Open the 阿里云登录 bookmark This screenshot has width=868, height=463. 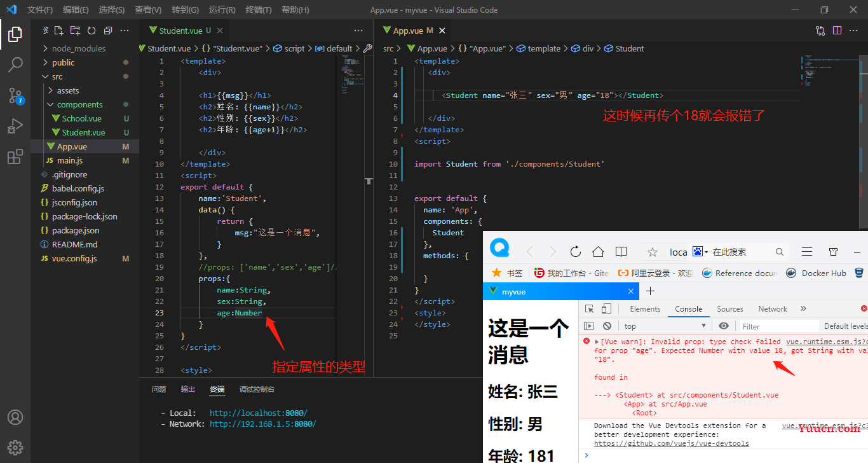[655, 273]
